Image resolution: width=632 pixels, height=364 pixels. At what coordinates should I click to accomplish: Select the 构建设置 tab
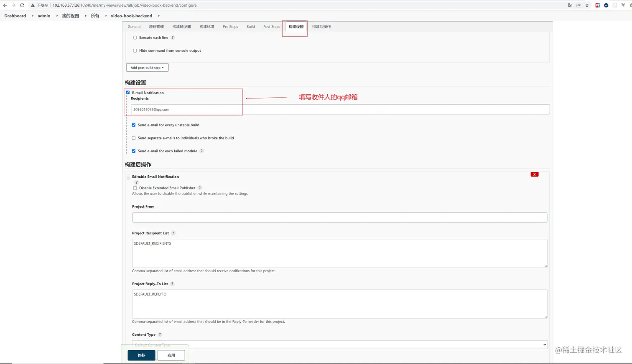(x=296, y=27)
